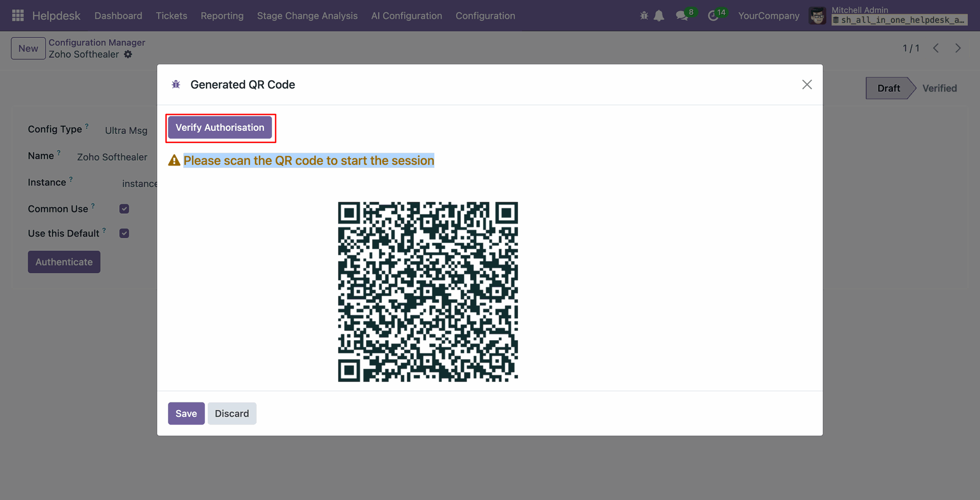
Task: Click Verify Authorisation button
Action: 220,128
